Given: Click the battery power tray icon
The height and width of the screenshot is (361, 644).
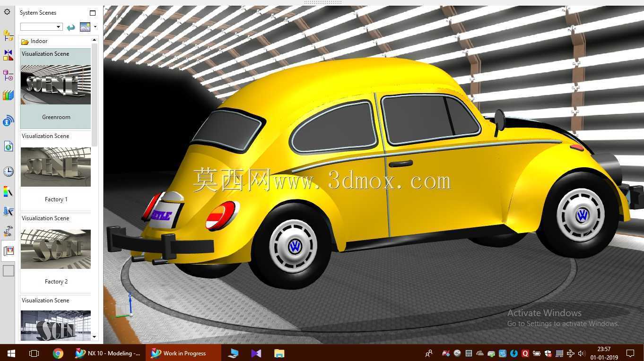Looking at the screenshot, I should (x=537, y=353).
